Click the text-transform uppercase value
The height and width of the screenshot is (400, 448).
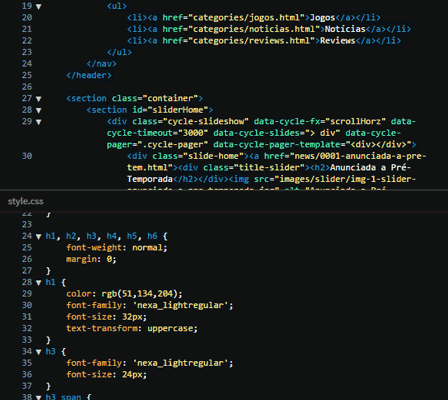(172, 328)
